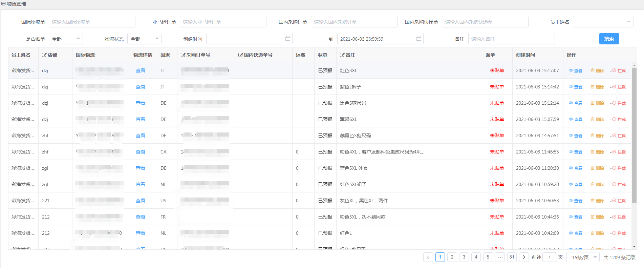The image size is (644, 268).
Task: Intercept the 紫色L裤子 shipment
Action: [619, 87]
